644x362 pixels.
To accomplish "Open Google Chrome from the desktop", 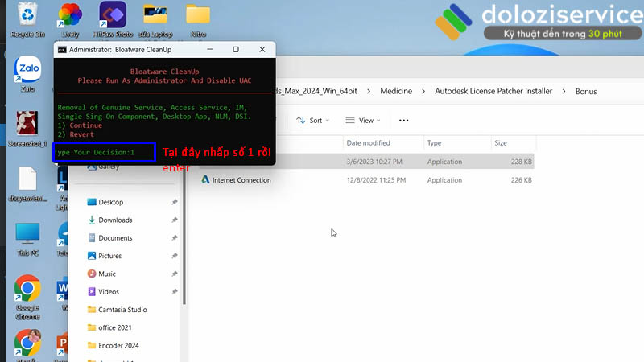I will click(x=27, y=290).
